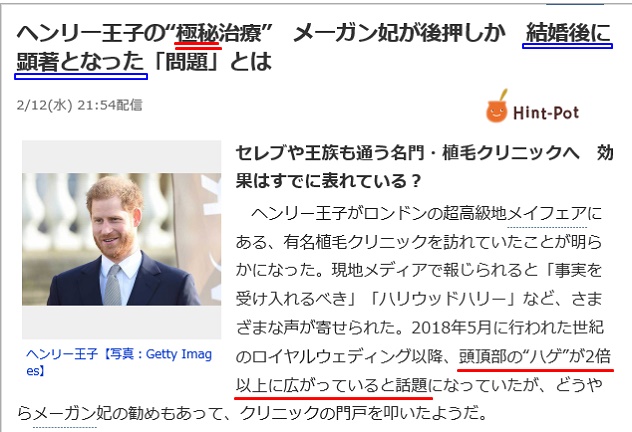Click the blue-underlined 顕著となった headline text

pyautogui.click(x=80, y=62)
